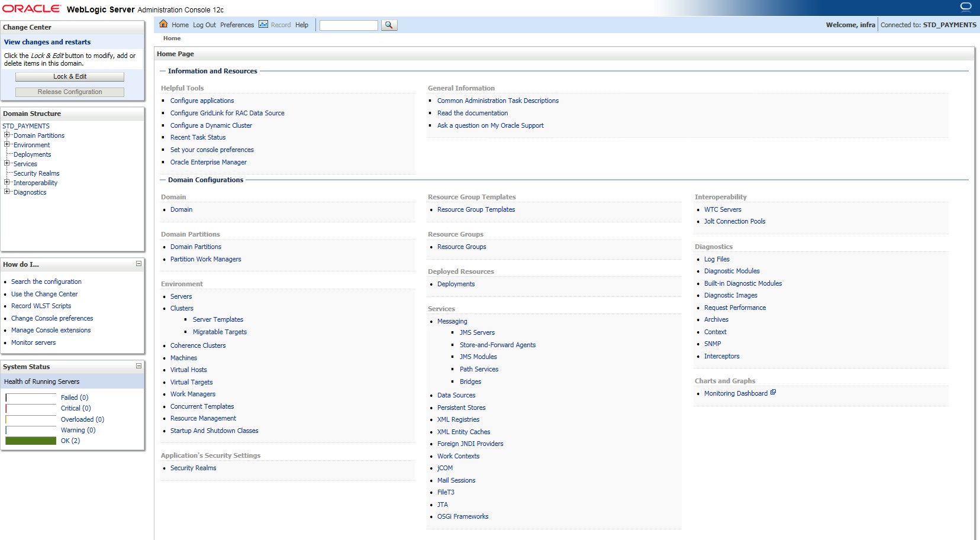The height and width of the screenshot is (540, 980).
Task: Open Server Templates link
Action: point(218,319)
